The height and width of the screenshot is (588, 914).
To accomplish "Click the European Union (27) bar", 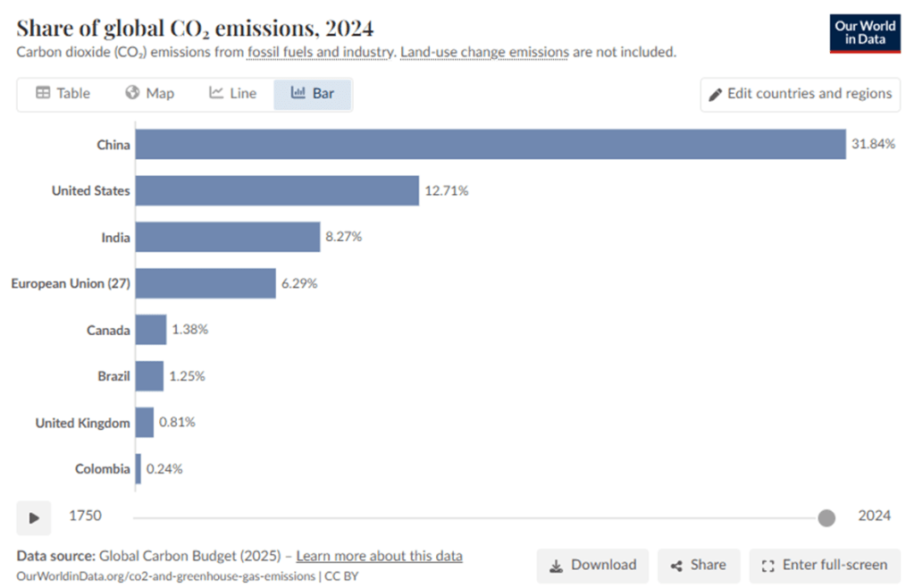I will click(x=205, y=283).
